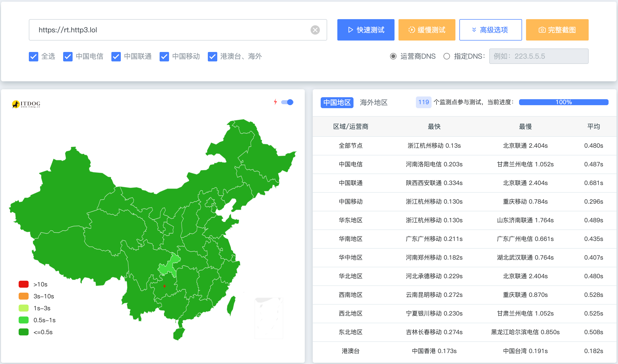
Task: Select the 中国地区 tab
Action: pyautogui.click(x=337, y=102)
